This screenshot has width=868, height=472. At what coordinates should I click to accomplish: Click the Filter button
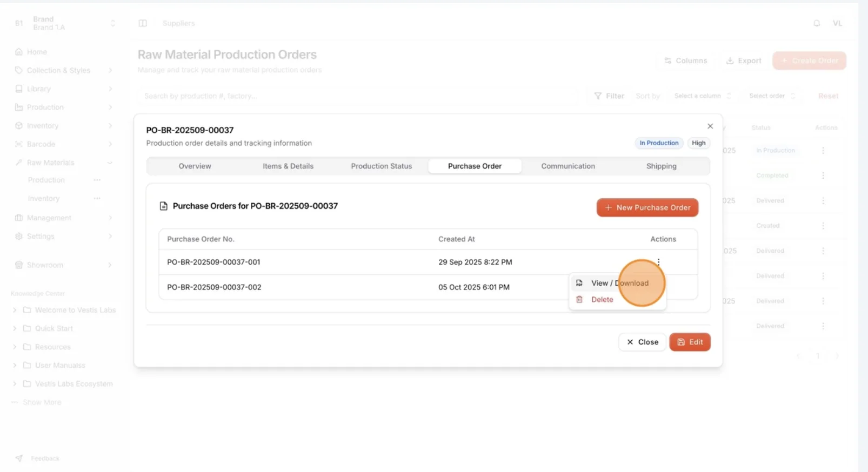tap(609, 96)
